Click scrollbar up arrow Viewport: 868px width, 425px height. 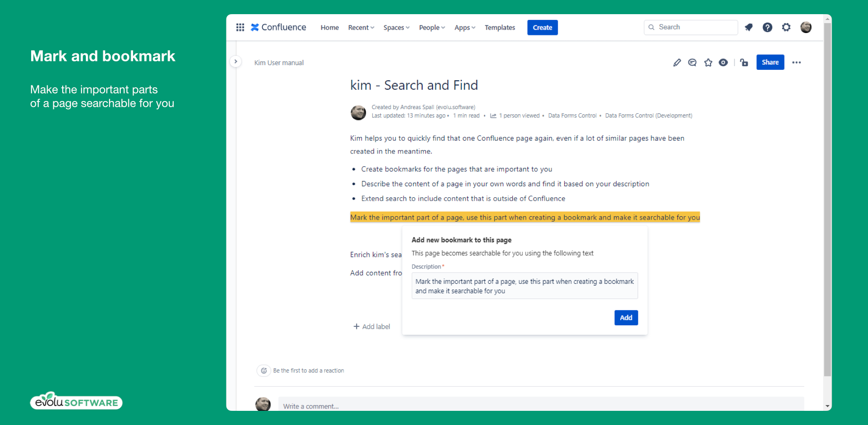[827, 18]
